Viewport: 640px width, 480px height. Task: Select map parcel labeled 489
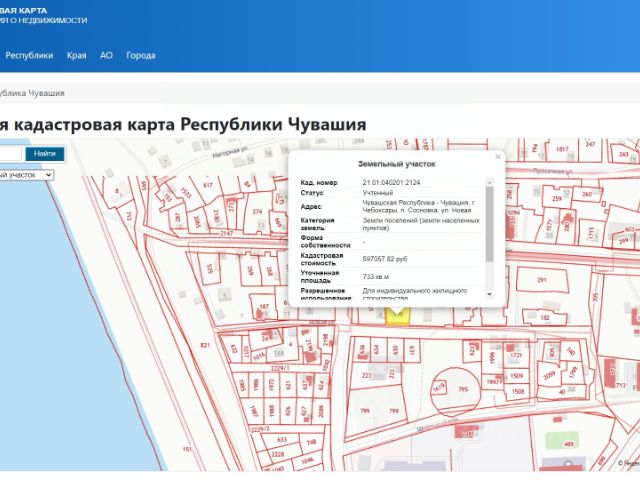tap(569, 444)
